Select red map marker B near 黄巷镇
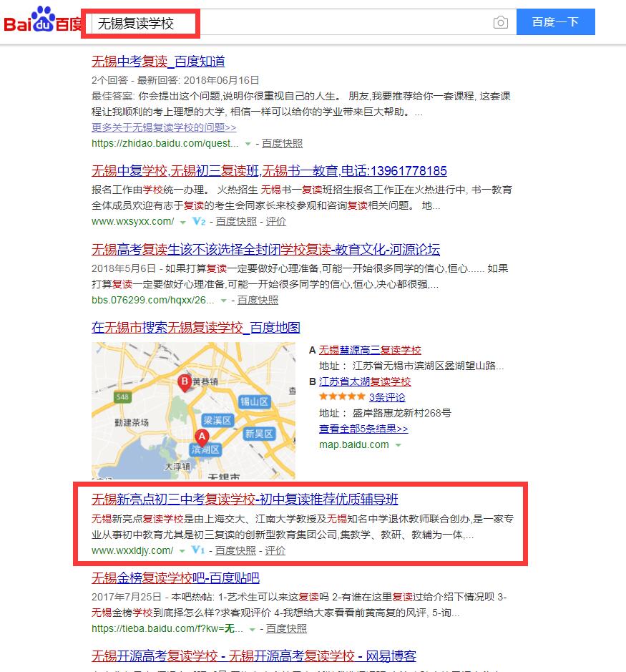This screenshot has height=672, width=626. [184, 382]
